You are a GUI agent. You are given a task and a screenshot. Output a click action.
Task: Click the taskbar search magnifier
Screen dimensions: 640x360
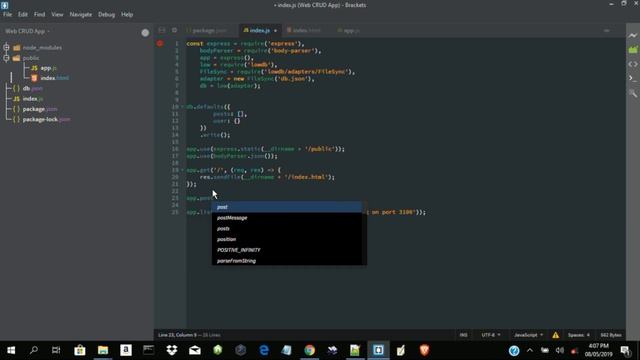click(x=34, y=350)
